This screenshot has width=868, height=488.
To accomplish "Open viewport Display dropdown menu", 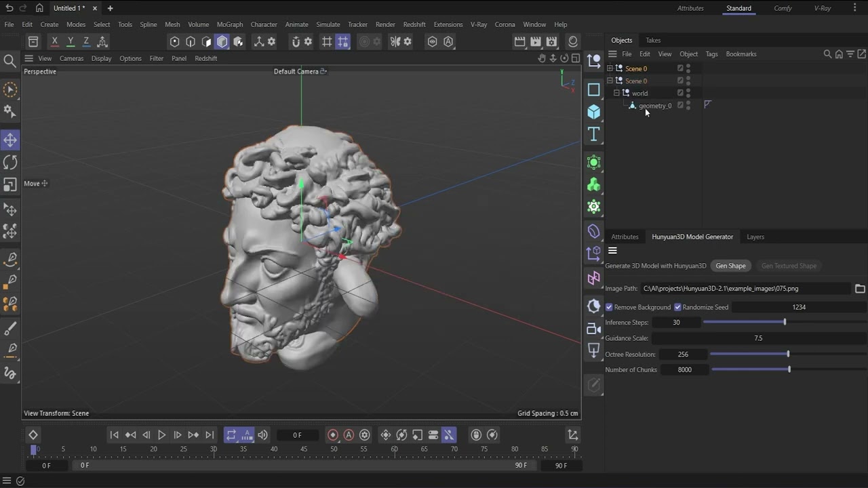I will (101, 58).
